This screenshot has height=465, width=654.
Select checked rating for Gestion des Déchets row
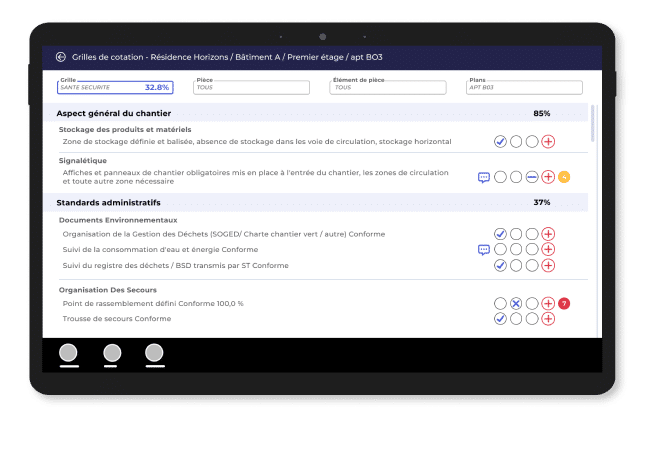500,234
